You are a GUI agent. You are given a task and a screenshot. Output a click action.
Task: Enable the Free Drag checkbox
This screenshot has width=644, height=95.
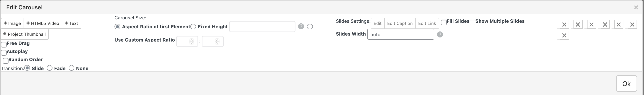(x=4, y=45)
